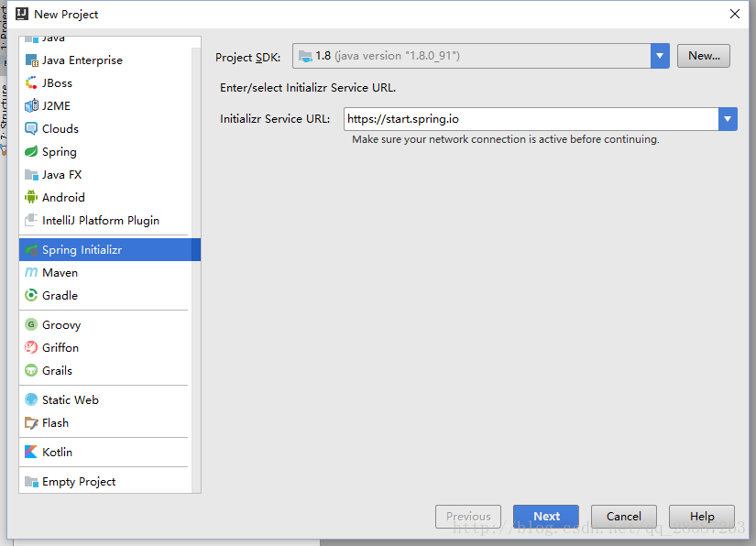Choose Maven project type

point(105,272)
